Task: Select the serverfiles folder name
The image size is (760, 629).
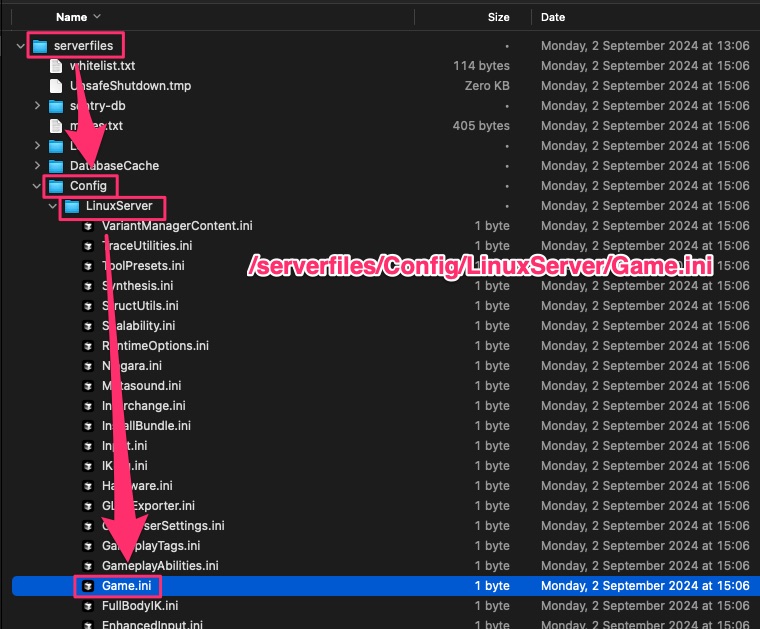Action: (83, 46)
